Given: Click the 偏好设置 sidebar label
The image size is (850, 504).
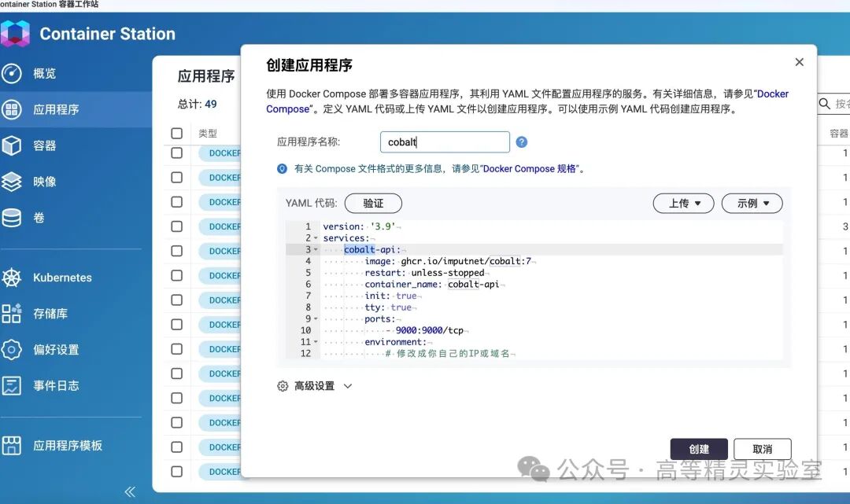Looking at the screenshot, I should coord(56,350).
